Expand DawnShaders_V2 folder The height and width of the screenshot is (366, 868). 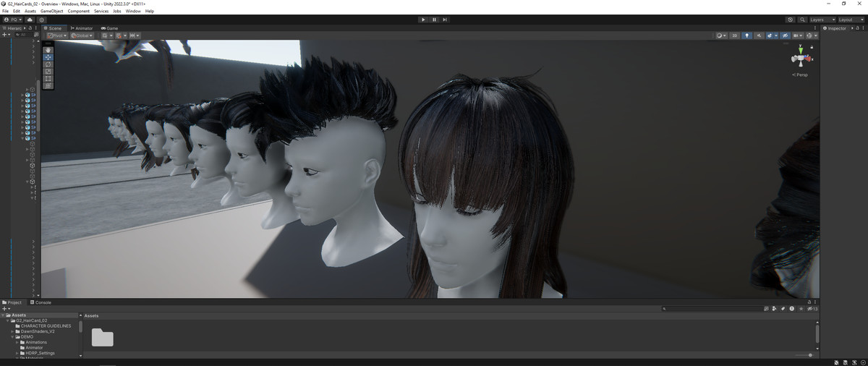13,331
